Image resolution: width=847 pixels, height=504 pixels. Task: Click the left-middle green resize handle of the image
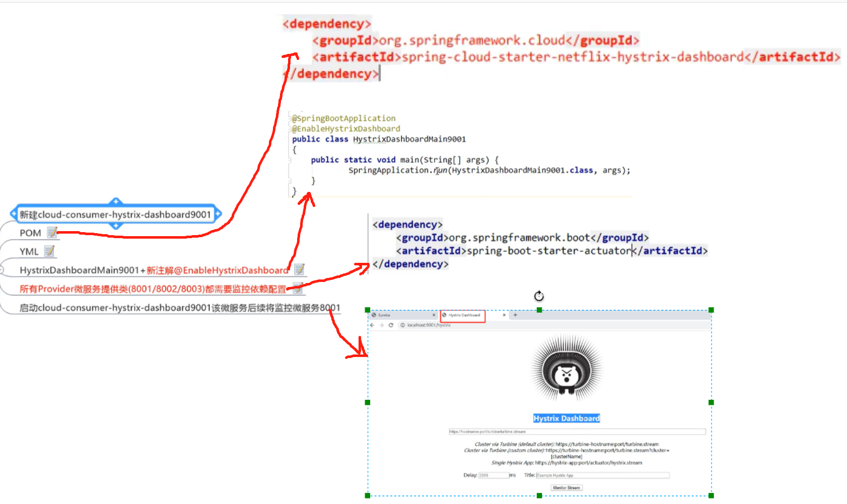[368, 402]
